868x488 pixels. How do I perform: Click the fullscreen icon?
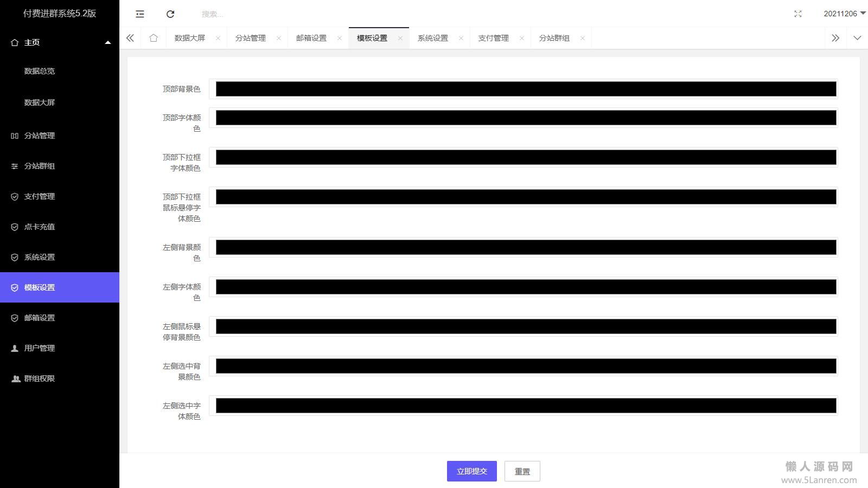[798, 14]
